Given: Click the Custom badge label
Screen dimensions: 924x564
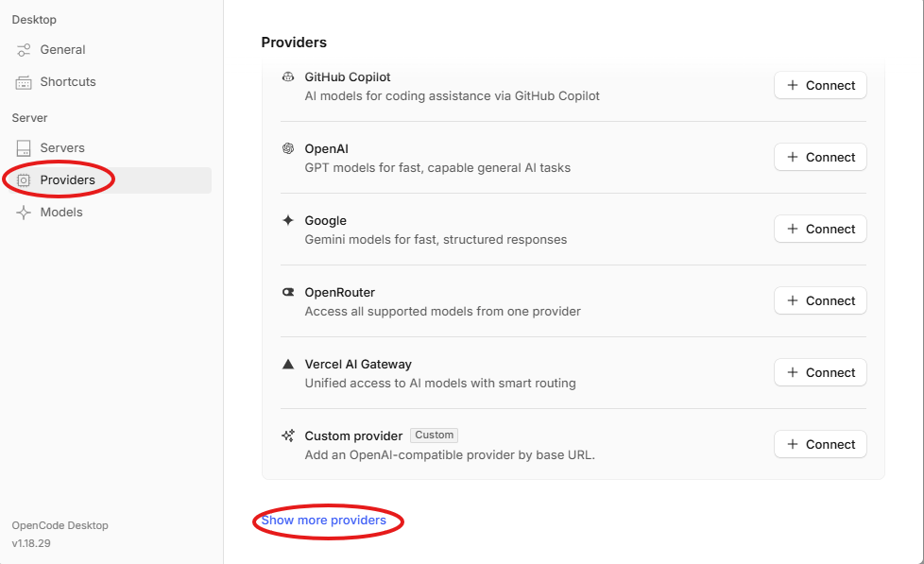Looking at the screenshot, I should coord(435,435).
